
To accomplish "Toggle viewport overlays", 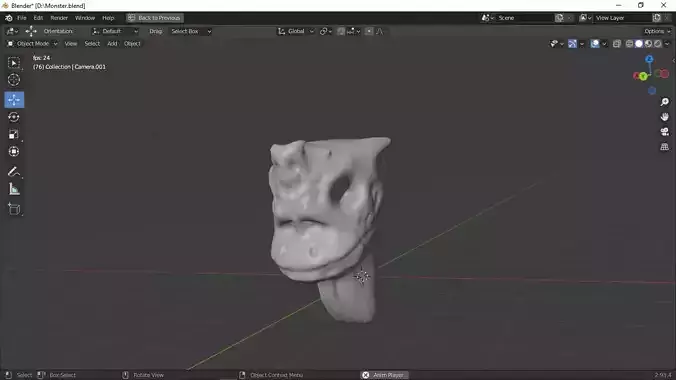I will tap(595, 44).
